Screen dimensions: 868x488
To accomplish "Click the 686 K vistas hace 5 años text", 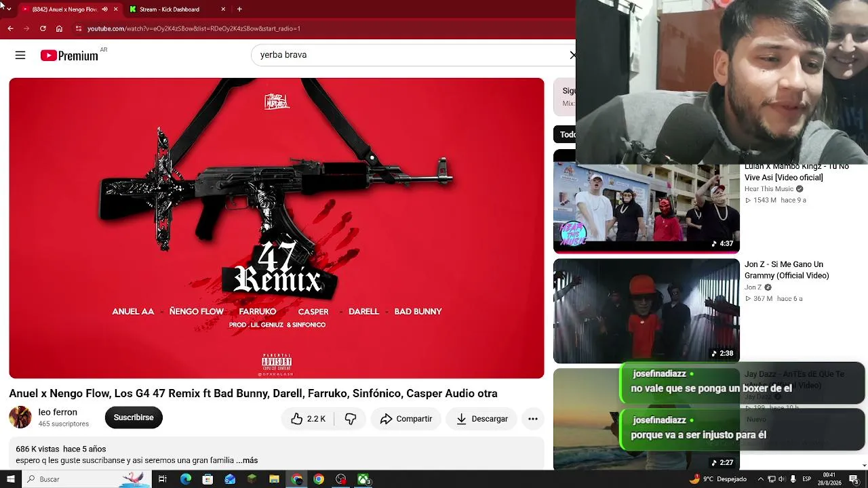I will tap(61, 449).
